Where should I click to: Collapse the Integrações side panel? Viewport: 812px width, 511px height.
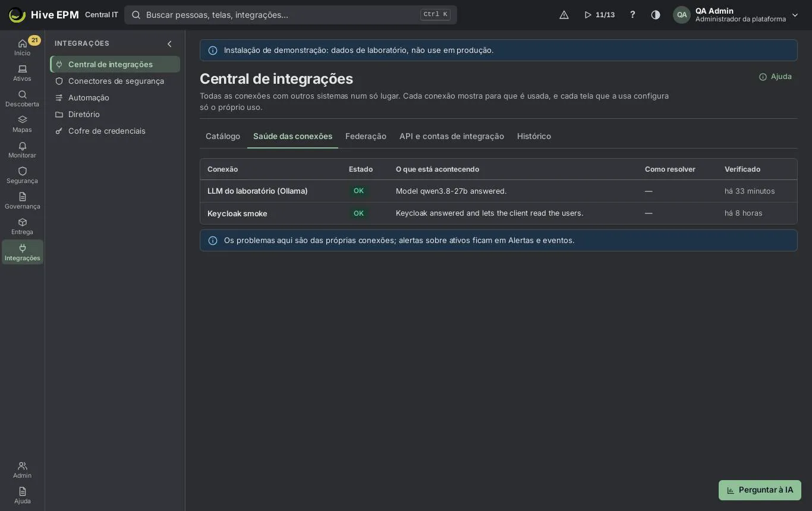click(169, 44)
